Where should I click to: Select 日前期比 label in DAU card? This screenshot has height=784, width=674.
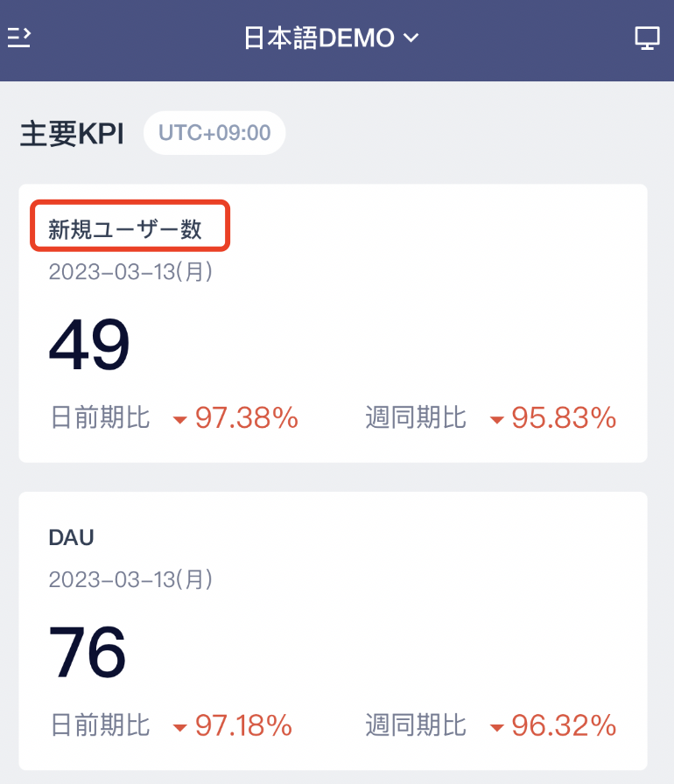click(x=101, y=725)
